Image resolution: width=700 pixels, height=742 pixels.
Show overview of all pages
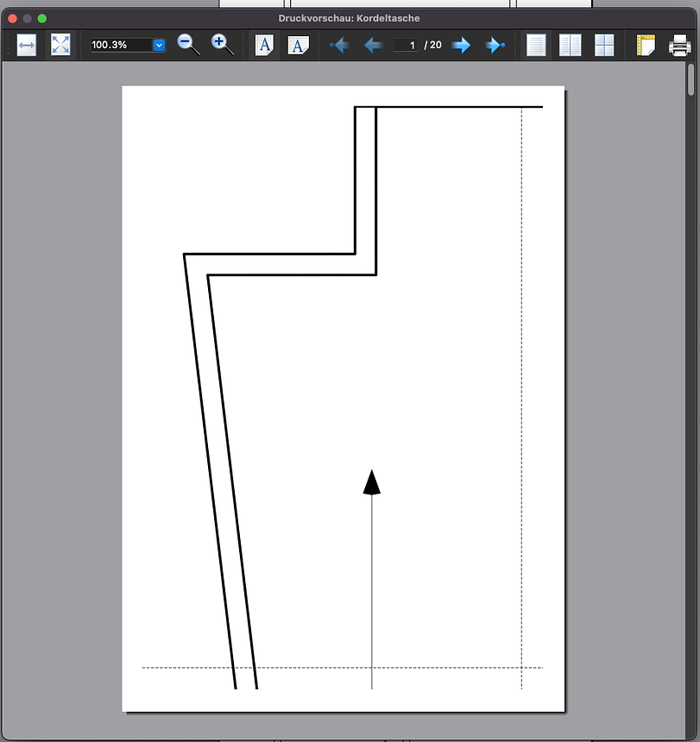click(x=604, y=45)
